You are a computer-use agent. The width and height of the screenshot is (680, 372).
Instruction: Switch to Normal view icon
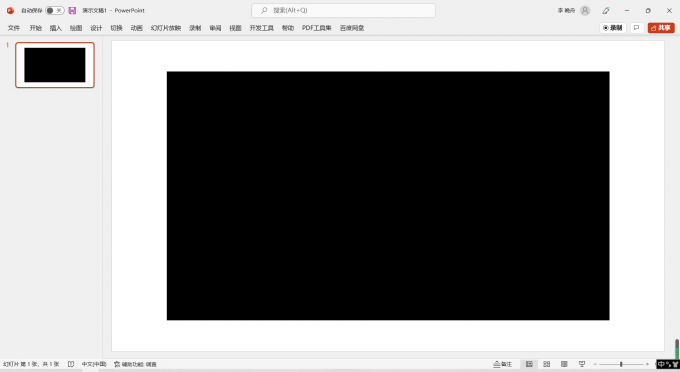529,364
